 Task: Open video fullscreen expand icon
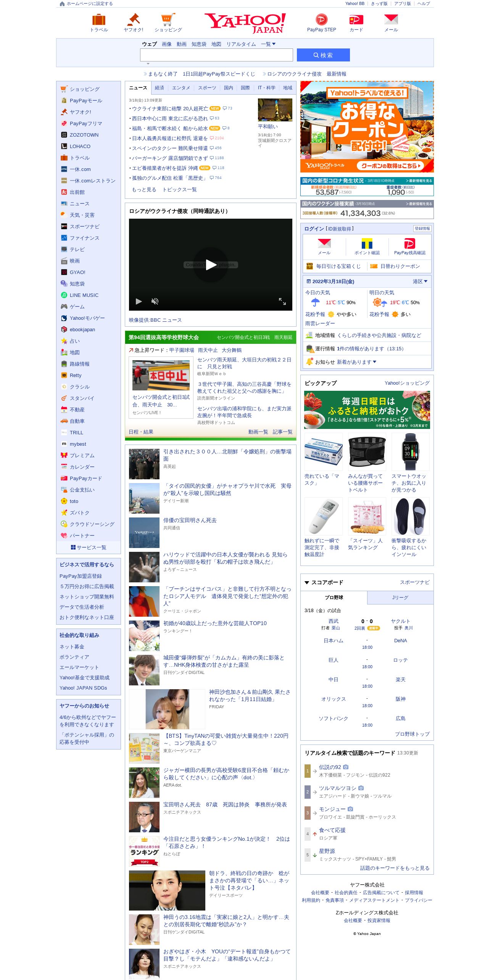pyautogui.click(x=282, y=301)
